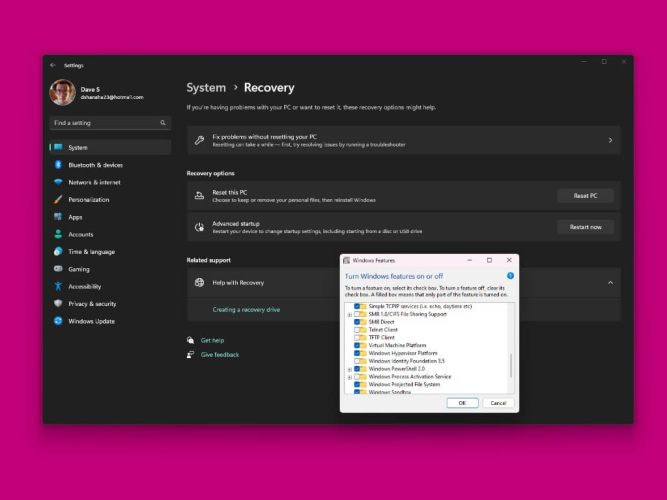Image resolution: width=667 pixels, height=500 pixels.
Task: Click the Gaming controller icon
Action: click(58, 269)
